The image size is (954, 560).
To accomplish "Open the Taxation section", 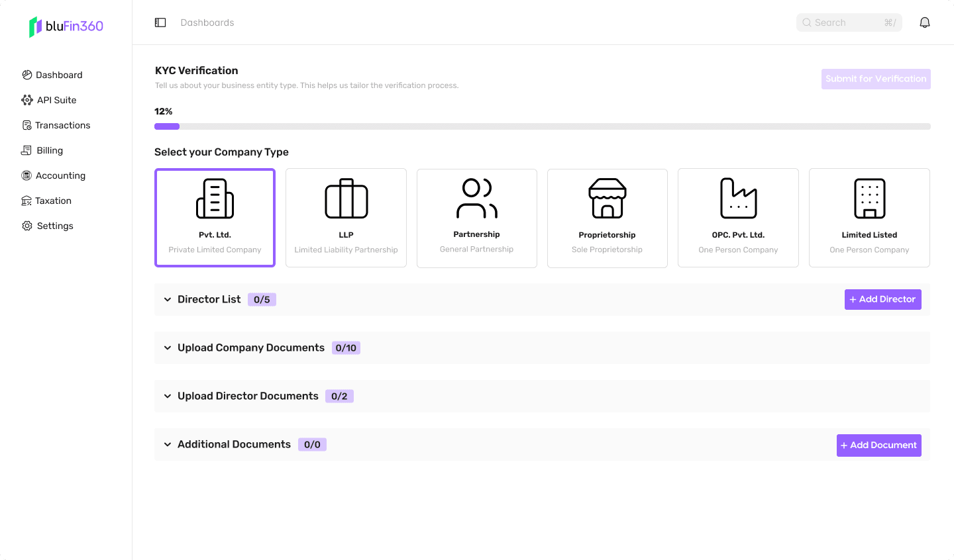I will click(26, 201).
